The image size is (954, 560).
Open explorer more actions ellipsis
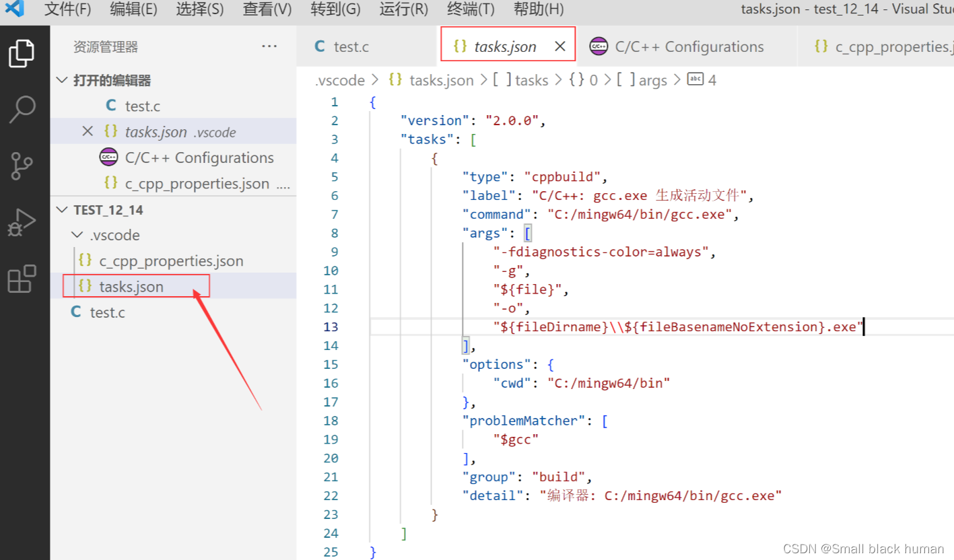[269, 46]
